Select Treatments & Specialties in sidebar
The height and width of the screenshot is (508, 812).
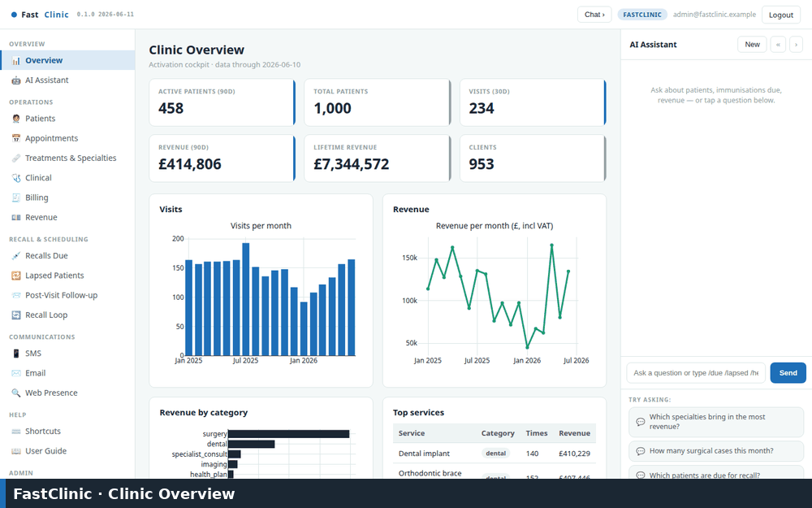click(68, 158)
